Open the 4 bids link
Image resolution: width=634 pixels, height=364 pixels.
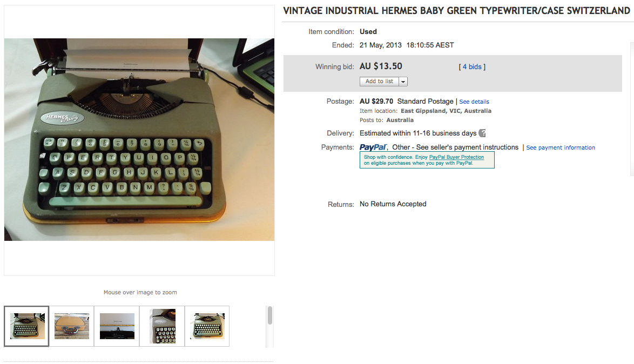point(472,67)
